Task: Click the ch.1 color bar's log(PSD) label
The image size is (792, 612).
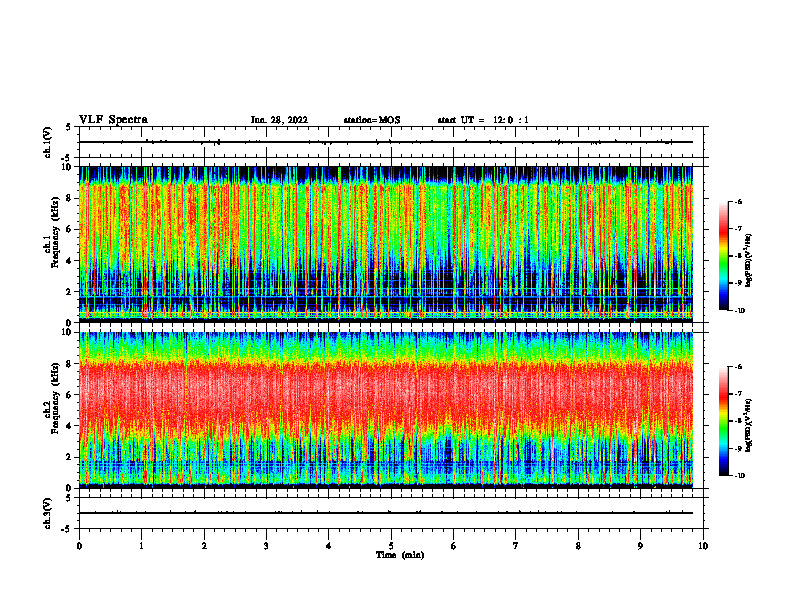Action: (x=748, y=261)
